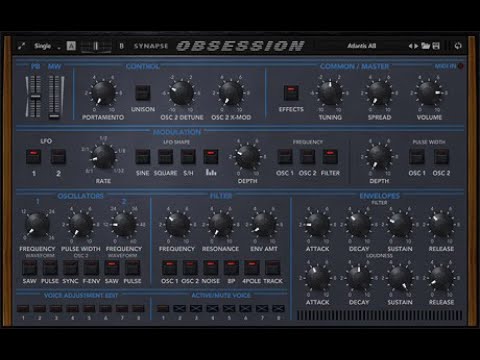Viewport: 480px width, 360px height.
Task: Click the Spread knob
Action: click(379, 93)
